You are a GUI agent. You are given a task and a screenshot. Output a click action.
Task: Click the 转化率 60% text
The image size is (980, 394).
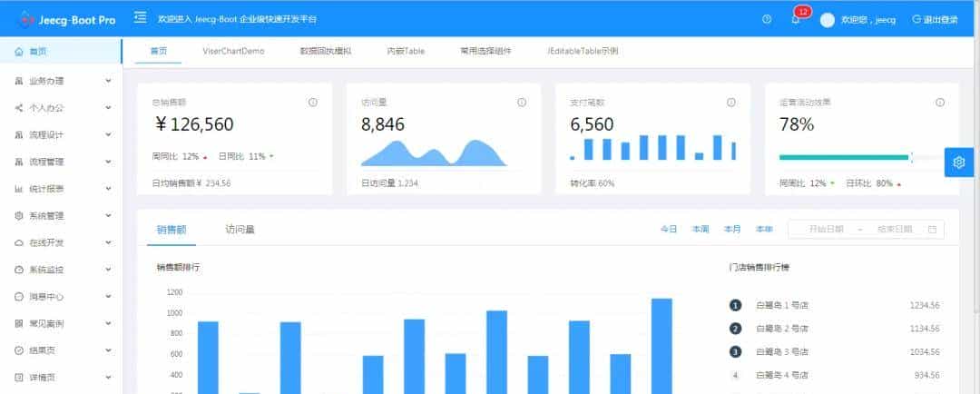click(x=592, y=183)
